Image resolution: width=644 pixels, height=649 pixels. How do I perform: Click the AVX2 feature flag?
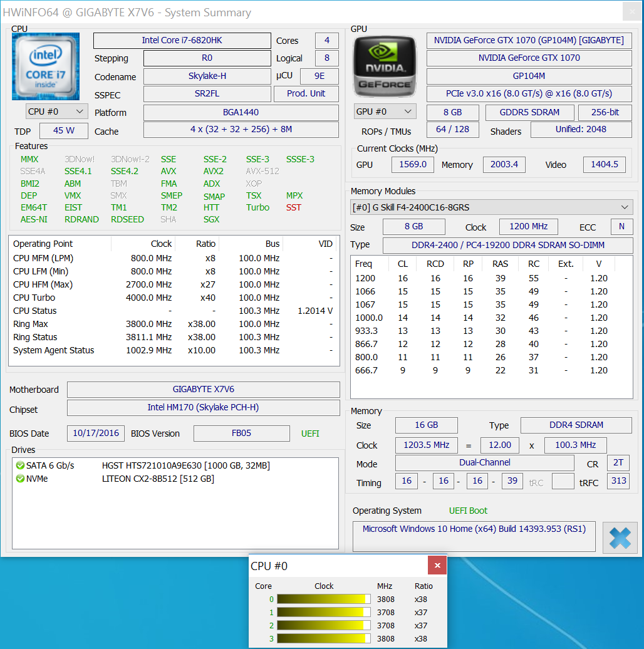click(213, 172)
